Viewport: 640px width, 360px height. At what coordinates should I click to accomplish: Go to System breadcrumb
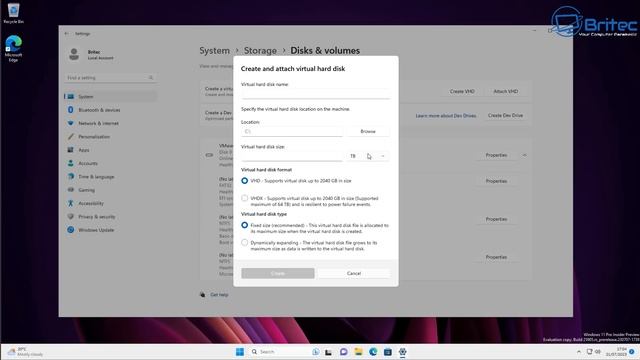pyautogui.click(x=214, y=51)
